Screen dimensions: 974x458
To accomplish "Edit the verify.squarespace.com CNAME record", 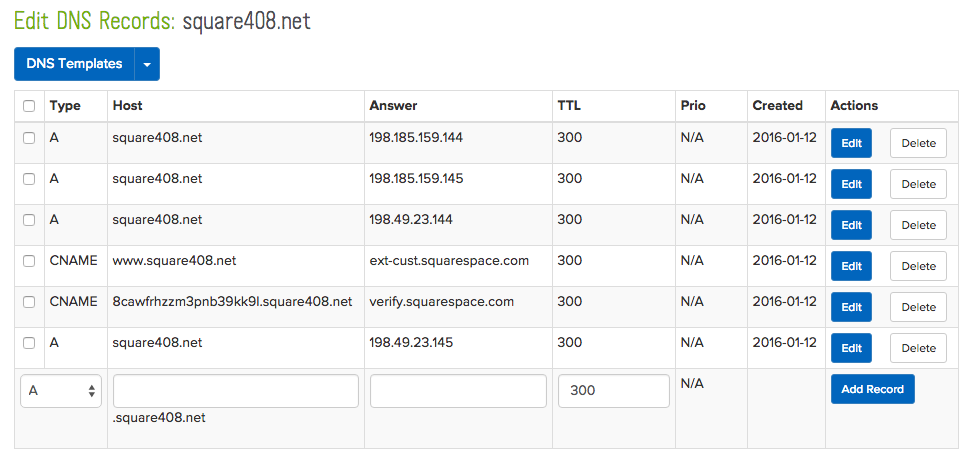I will point(851,307).
